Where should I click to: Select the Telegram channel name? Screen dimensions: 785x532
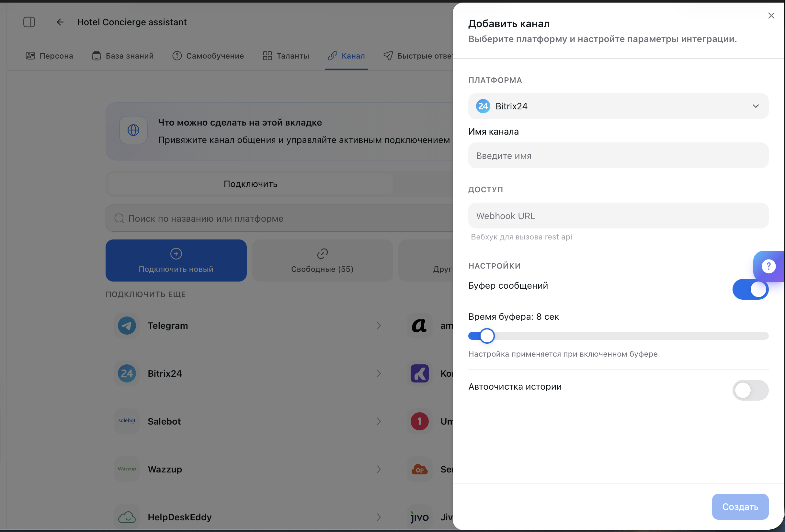[x=168, y=326]
